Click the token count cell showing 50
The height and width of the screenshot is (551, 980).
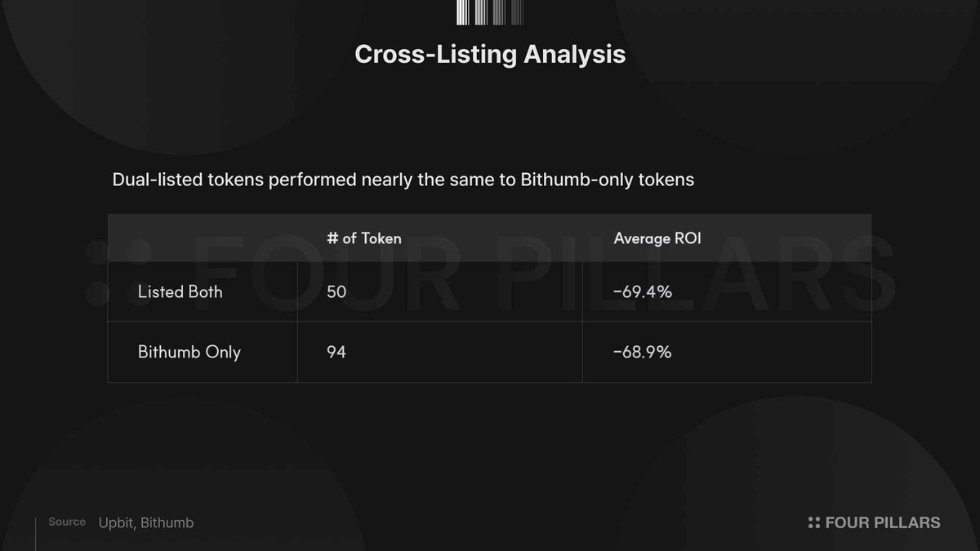336,291
